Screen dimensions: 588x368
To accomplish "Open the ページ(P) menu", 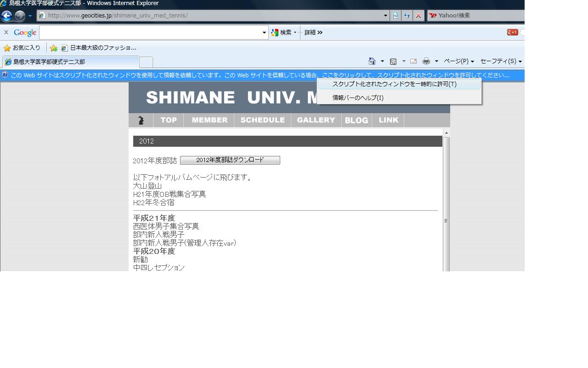I will click(459, 61).
